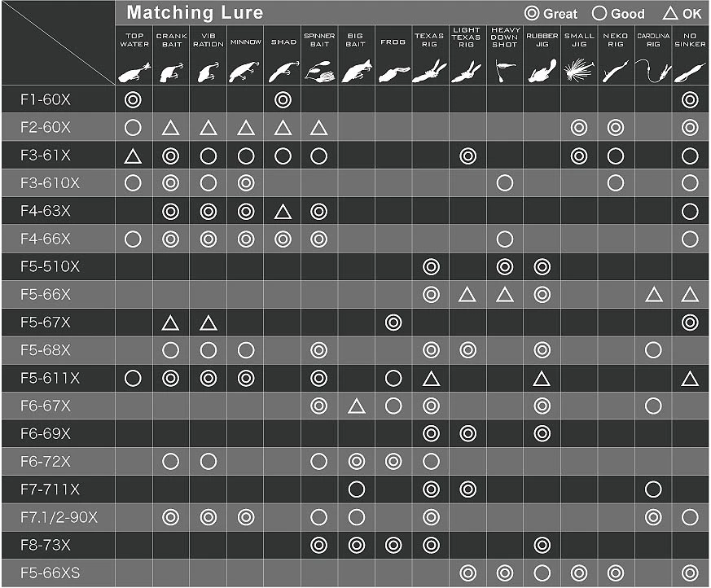Select the F5-66XS row label
Screen dimensions: 711x588
[x=49, y=573]
